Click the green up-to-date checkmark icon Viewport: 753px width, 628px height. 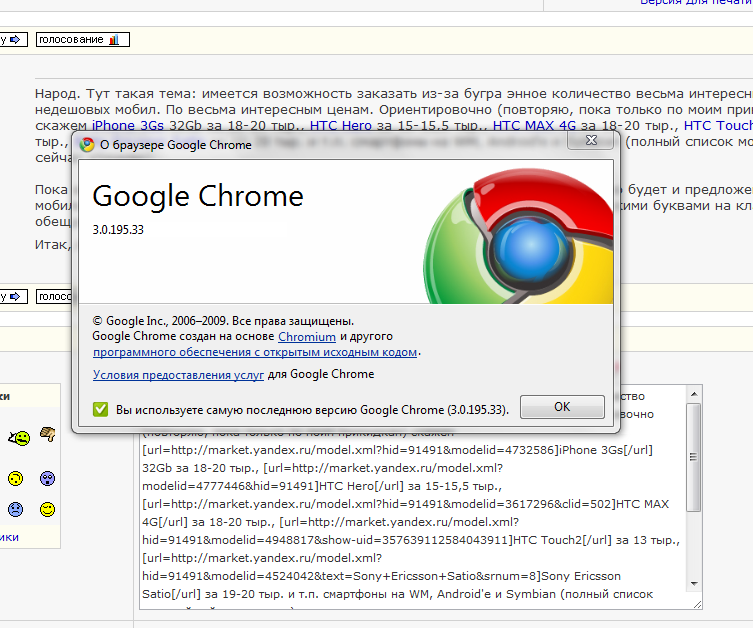tap(100, 409)
